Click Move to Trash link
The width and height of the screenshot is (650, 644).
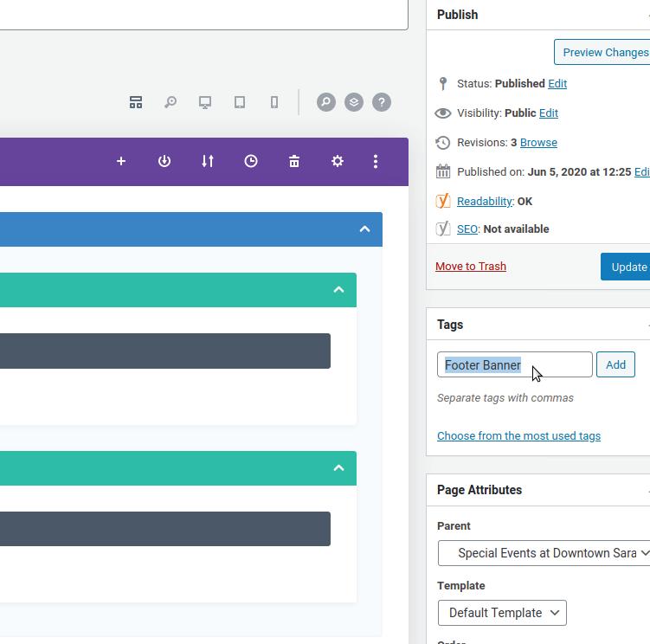[x=471, y=267]
